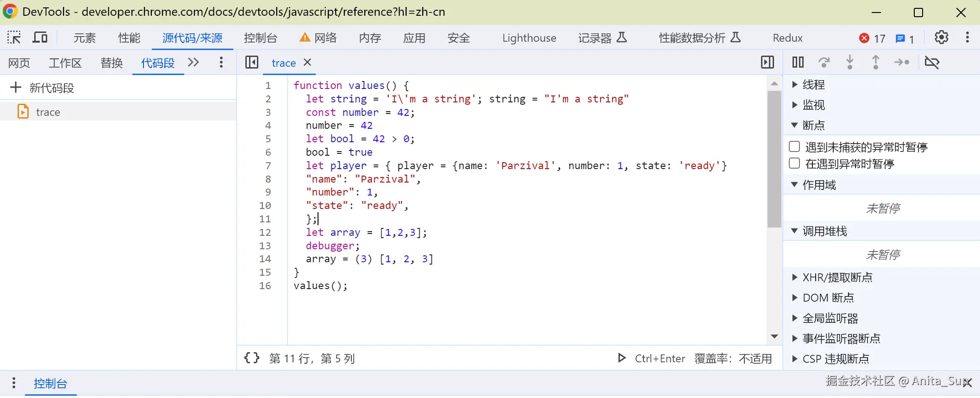Switch to the 性能 panel tab

tap(129, 38)
